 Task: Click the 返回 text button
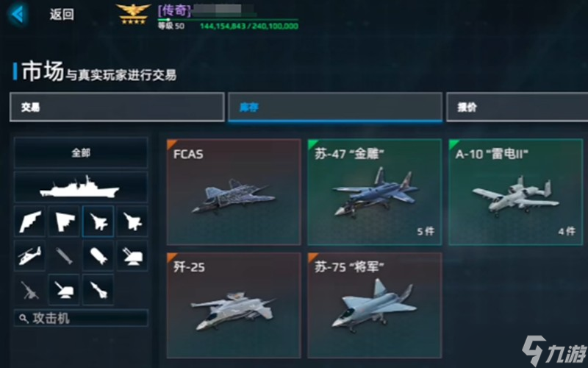point(62,15)
